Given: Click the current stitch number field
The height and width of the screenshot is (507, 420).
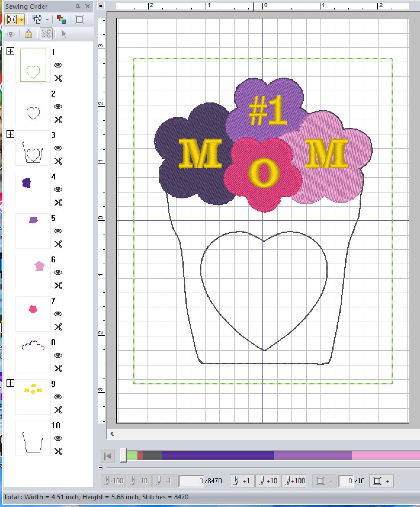Looking at the screenshot, I should [x=192, y=481].
